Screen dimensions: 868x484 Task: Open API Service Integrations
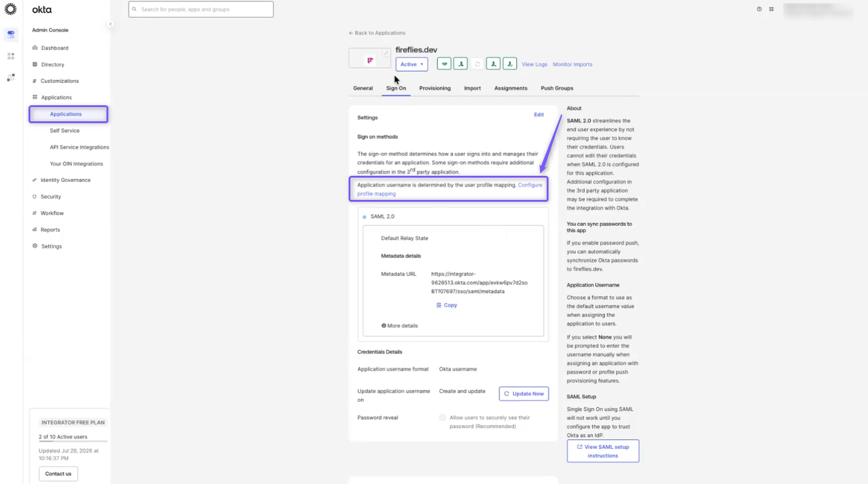coord(79,147)
